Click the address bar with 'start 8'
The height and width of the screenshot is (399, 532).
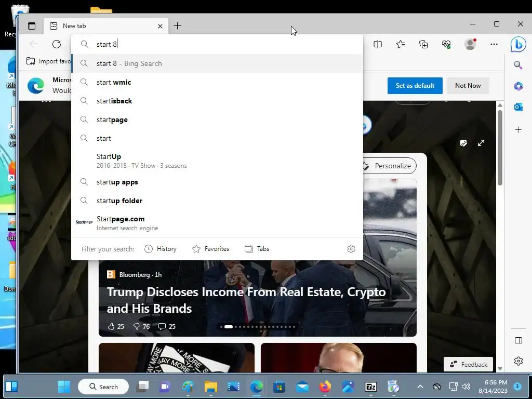pyautogui.click(x=217, y=44)
